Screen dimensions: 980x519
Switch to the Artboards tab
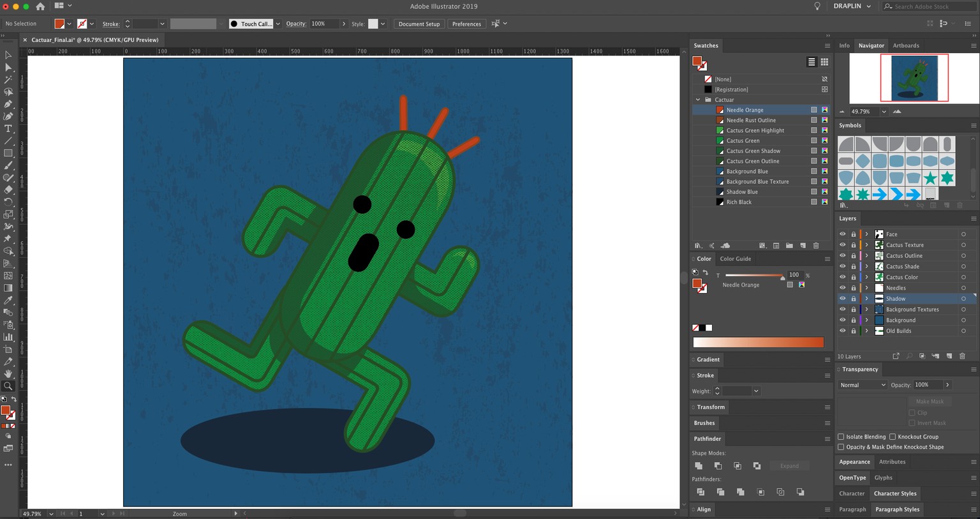906,45
